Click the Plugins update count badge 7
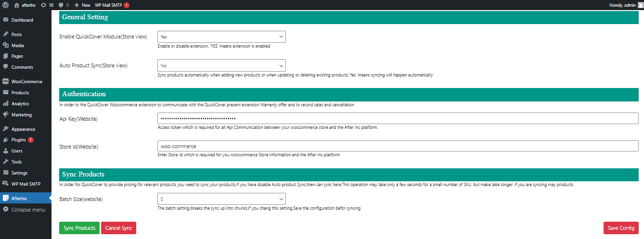This screenshot has height=239, width=644. [x=31, y=140]
